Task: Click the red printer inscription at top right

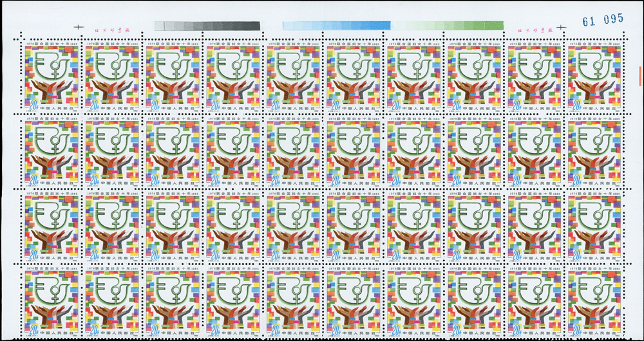Action: [532, 30]
